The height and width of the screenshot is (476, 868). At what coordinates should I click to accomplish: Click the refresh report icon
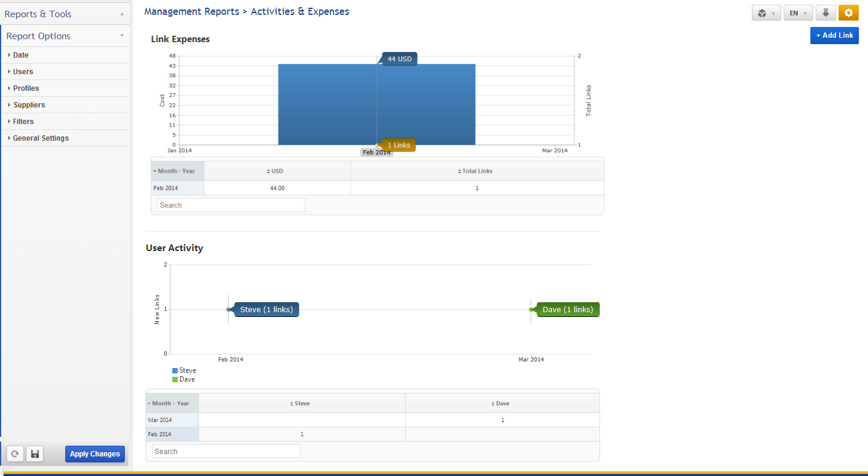click(15, 454)
